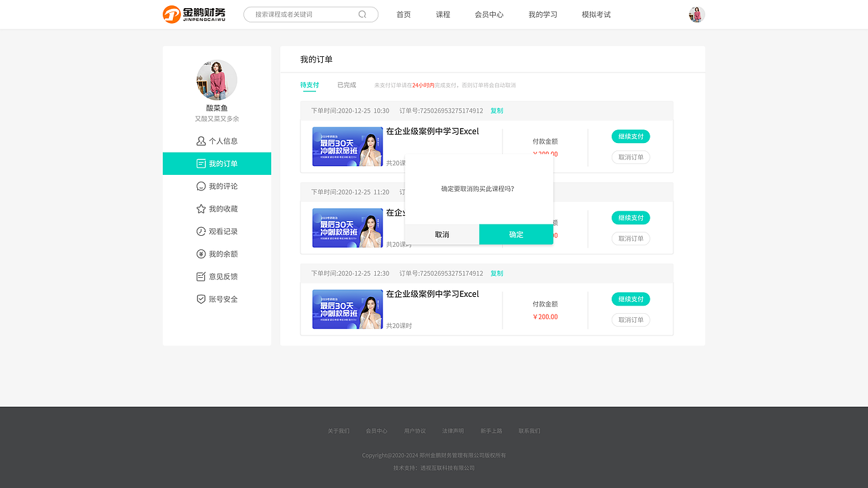Switch to the 已完成 tab
The width and height of the screenshot is (868, 488).
(346, 85)
